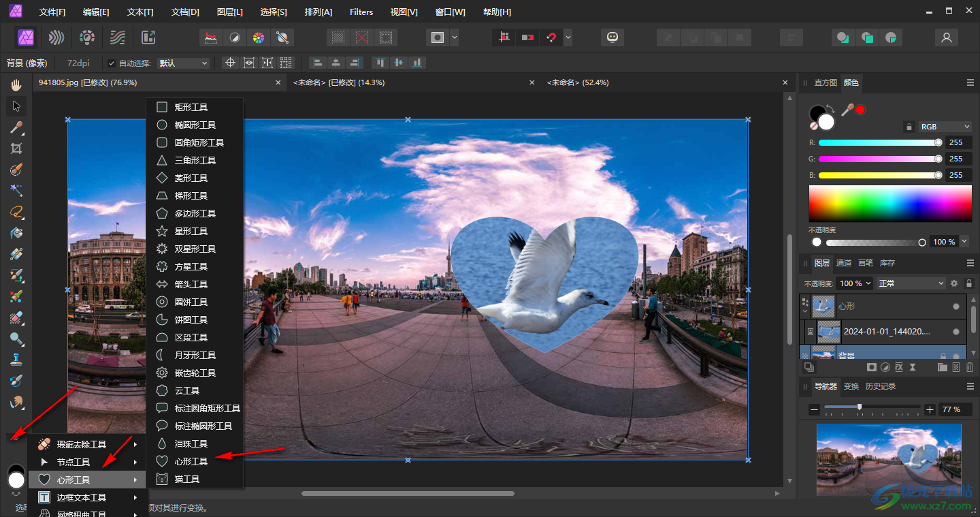Screen dimensions: 980x517
Task: Choose 心形工具 from the shape list
Action: pos(191,462)
